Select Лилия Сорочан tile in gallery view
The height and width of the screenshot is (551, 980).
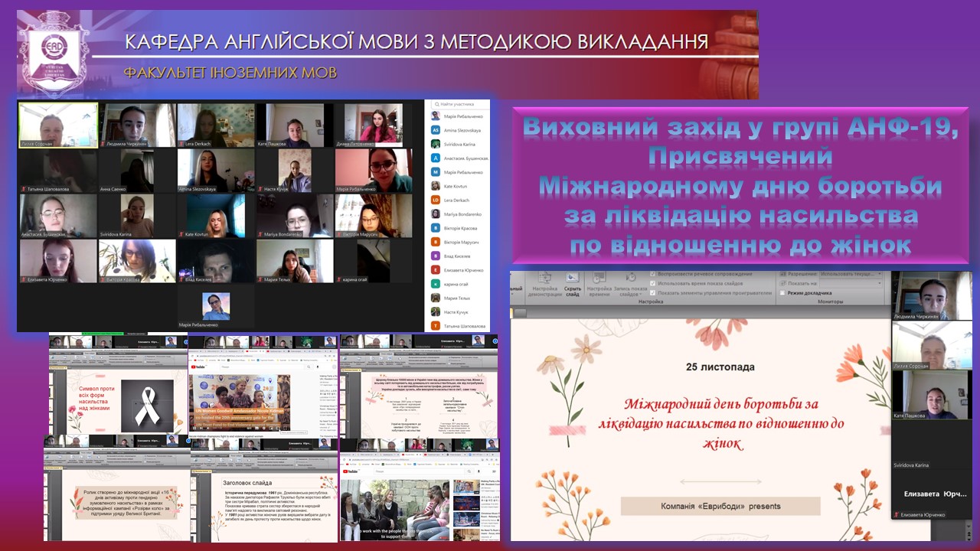[58, 125]
